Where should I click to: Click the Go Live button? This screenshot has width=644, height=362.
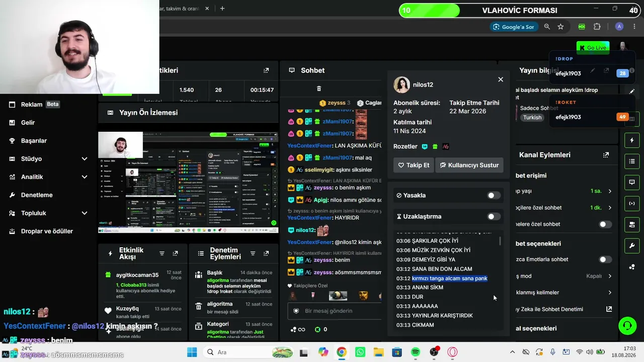coord(593,48)
